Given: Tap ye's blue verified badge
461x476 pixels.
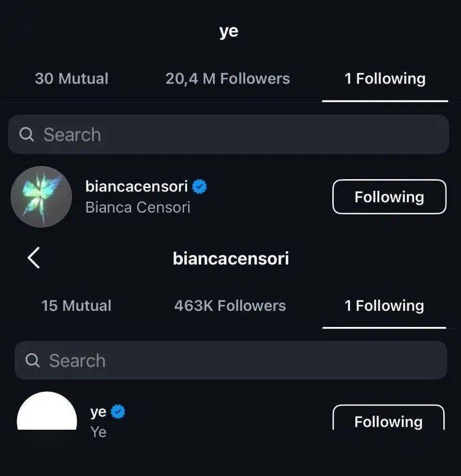Looking at the screenshot, I should pyautogui.click(x=118, y=412).
